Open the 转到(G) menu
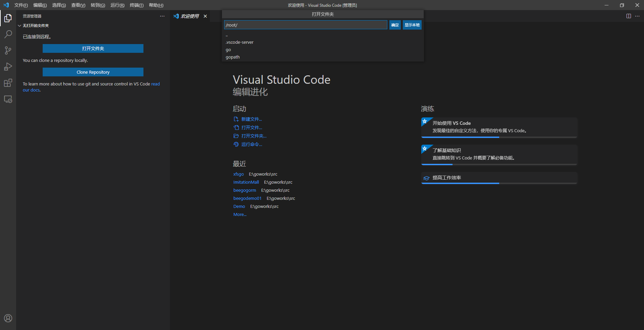Image resolution: width=644 pixels, height=330 pixels. [x=98, y=5]
